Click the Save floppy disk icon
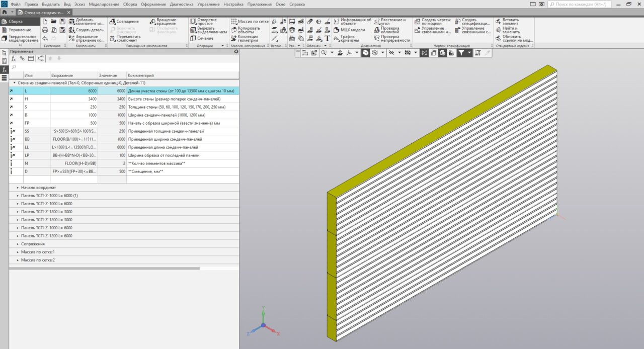This screenshot has height=349, width=644. coord(62,22)
